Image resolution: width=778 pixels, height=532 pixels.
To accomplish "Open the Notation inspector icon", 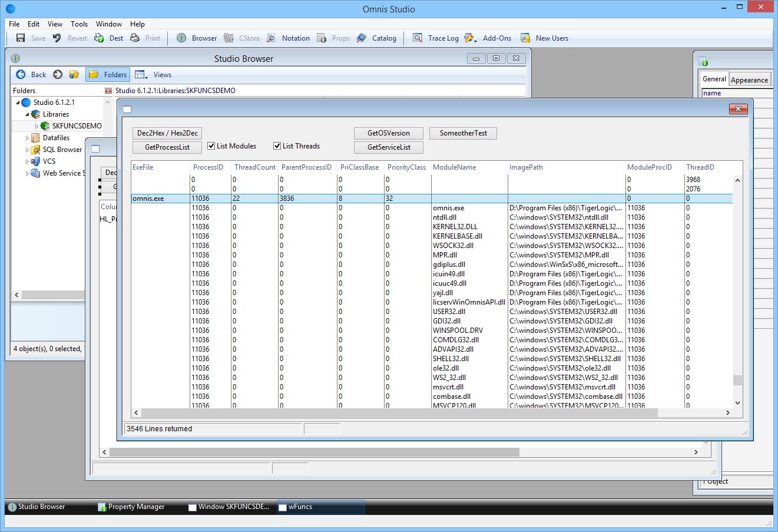I will (x=271, y=38).
